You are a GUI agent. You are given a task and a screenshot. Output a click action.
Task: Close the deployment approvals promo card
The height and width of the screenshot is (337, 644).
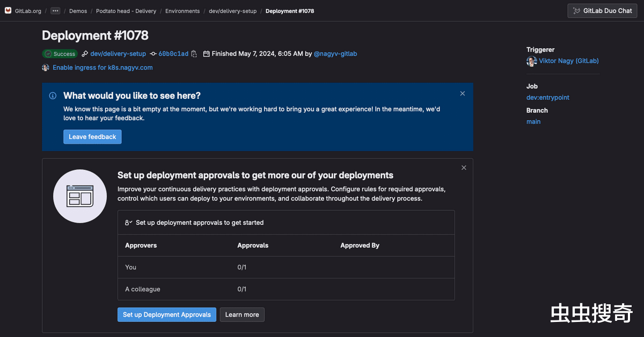click(464, 167)
